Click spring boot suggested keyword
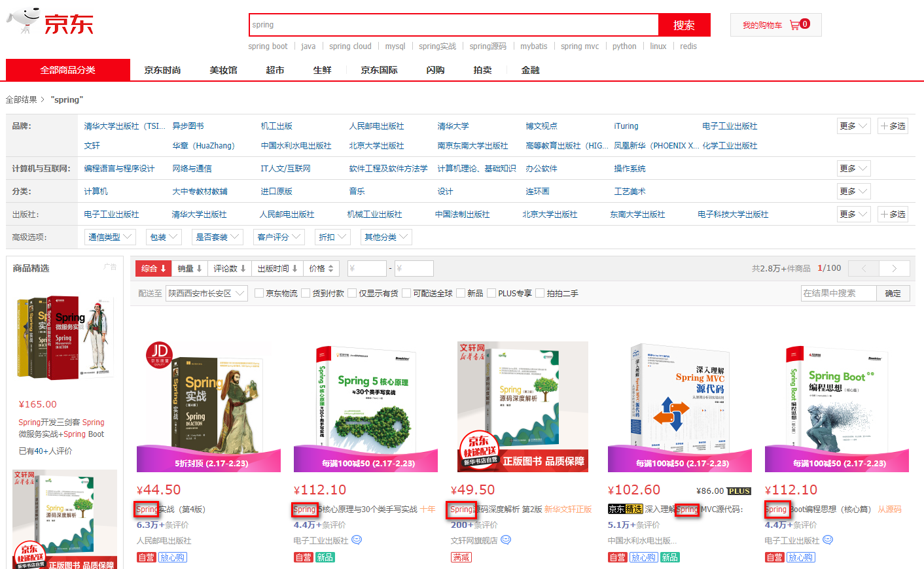Viewport: 924px width, 569px height. click(268, 46)
